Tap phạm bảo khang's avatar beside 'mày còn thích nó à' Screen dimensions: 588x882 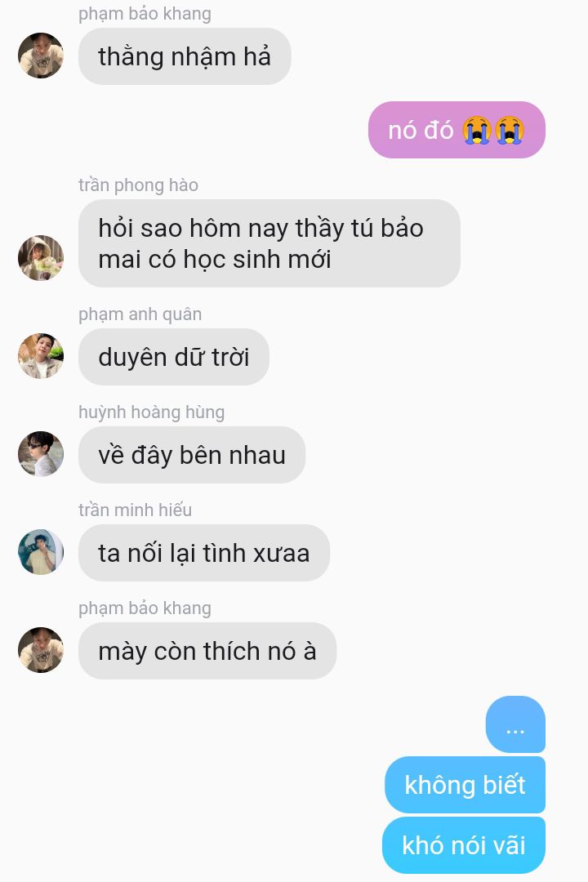point(41,650)
